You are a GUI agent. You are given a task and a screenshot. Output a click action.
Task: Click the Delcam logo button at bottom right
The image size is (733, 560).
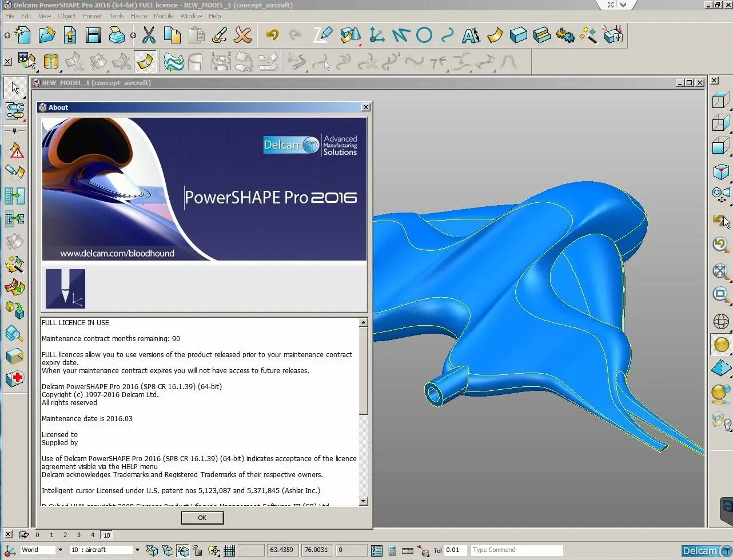click(x=707, y=551)
